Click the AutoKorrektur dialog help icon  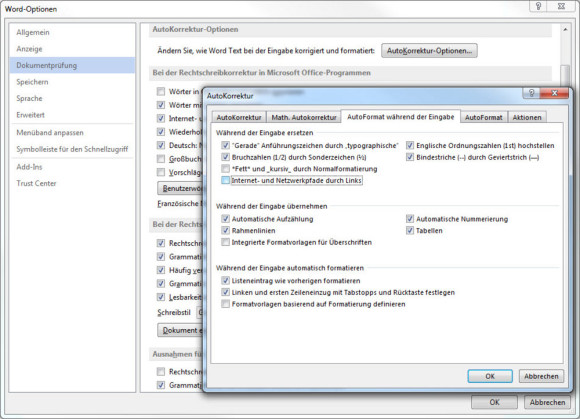pyautogui.click(x=532, y=93)
